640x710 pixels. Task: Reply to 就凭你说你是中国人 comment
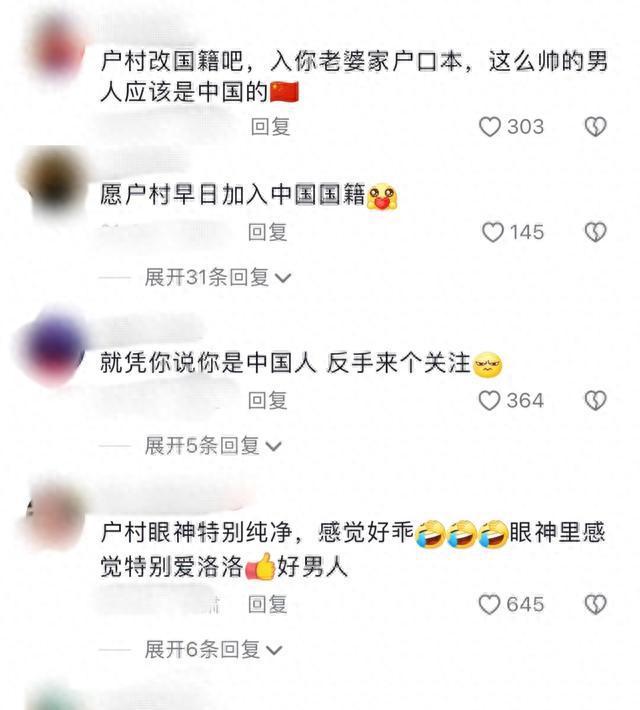pos(268,401)
